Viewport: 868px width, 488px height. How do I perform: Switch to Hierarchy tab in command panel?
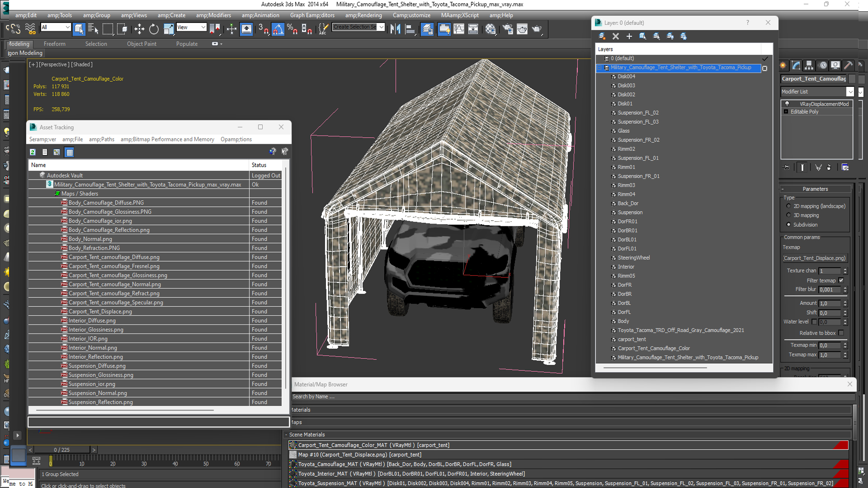pyautogui.click(x=809, y=66)
